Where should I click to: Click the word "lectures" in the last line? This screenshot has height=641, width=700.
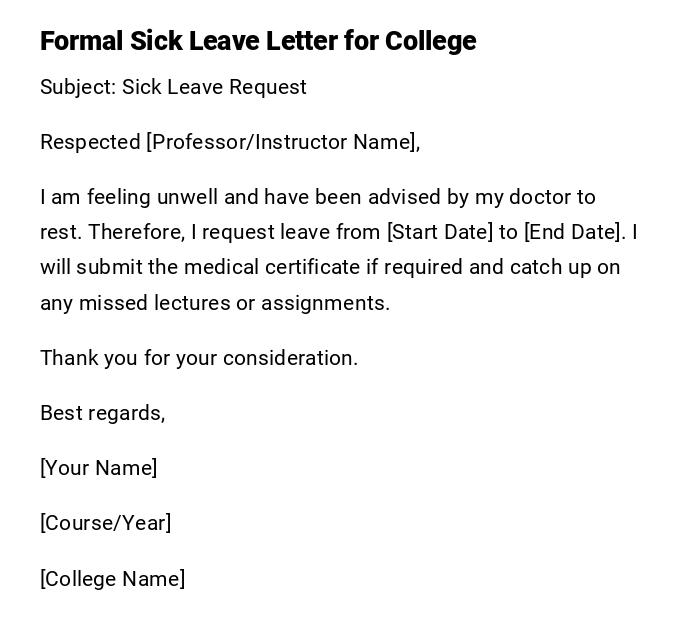(192, 303)
